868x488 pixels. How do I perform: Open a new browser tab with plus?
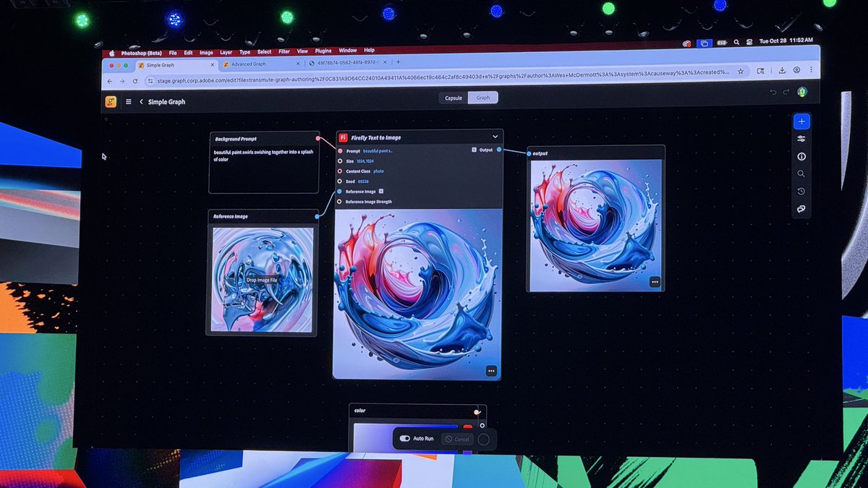click(398, 62)
